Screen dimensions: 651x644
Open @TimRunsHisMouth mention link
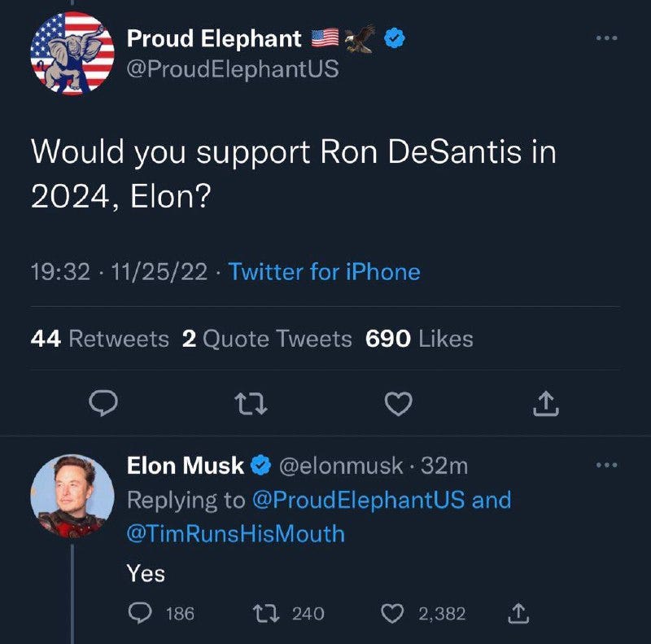(236, 533)
